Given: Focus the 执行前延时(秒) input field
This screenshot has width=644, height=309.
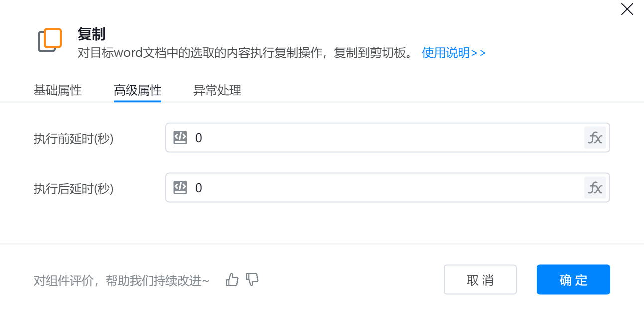Looking at the screenshot, I should [384, 138].
